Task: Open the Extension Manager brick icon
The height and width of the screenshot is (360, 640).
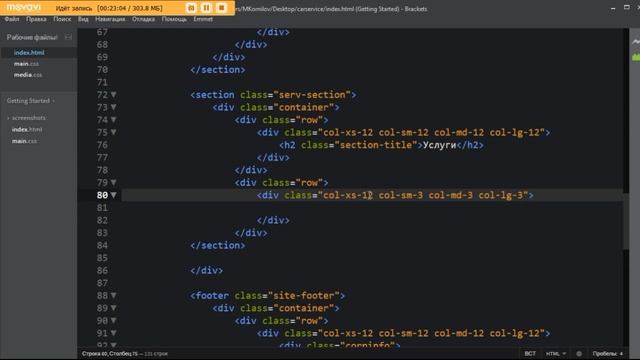Action: point(636,57)
